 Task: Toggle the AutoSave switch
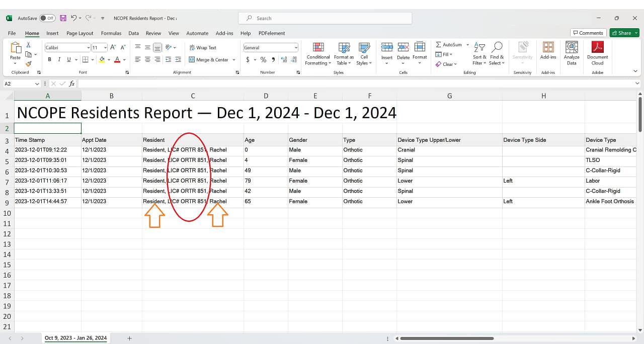[47, 18]
